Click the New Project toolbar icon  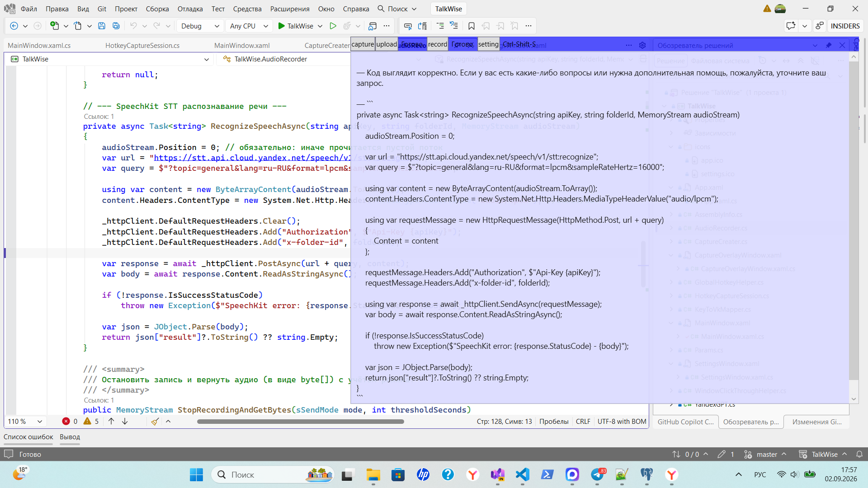[54, 26]
